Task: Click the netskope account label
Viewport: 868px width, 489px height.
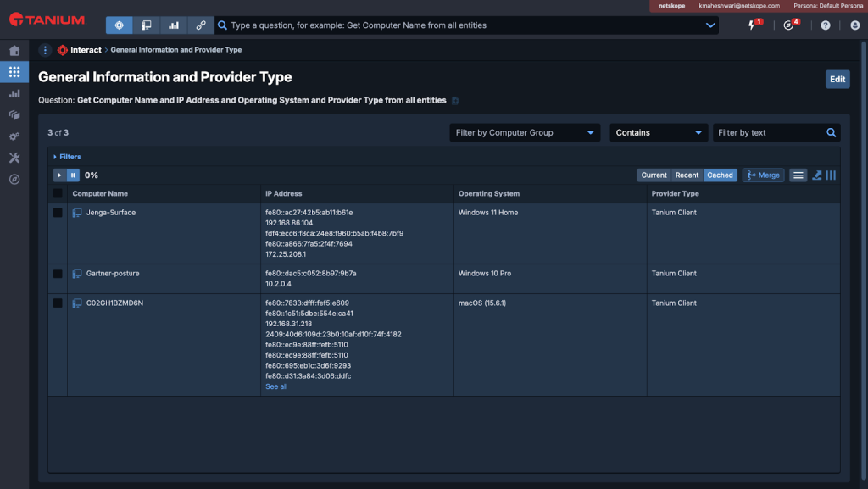Action: pyautogui.click(x=671, y=6)
